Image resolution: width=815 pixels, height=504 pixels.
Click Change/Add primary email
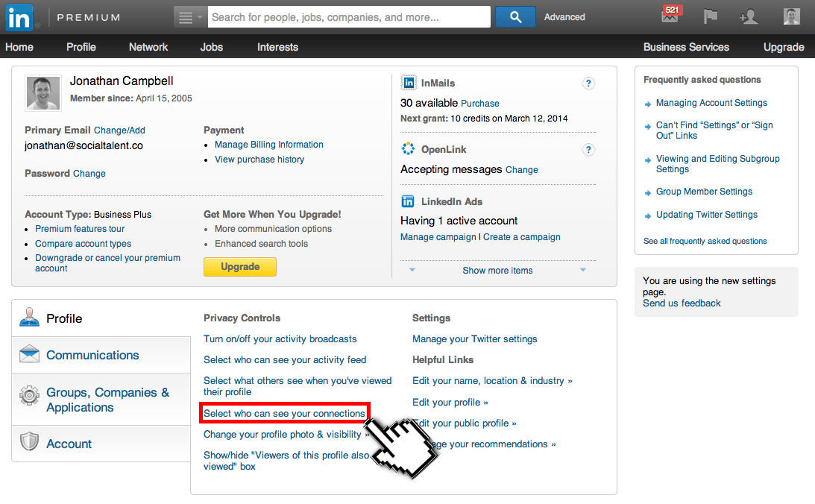point(119,130)
